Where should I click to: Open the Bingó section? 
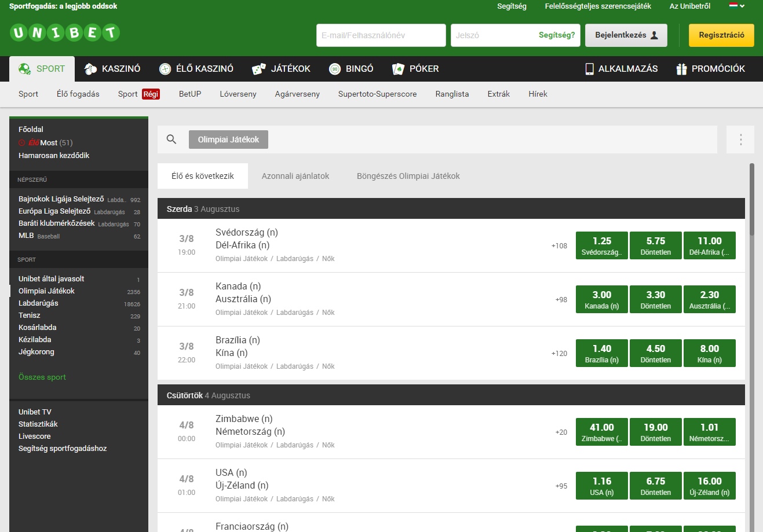pos(351,69)
